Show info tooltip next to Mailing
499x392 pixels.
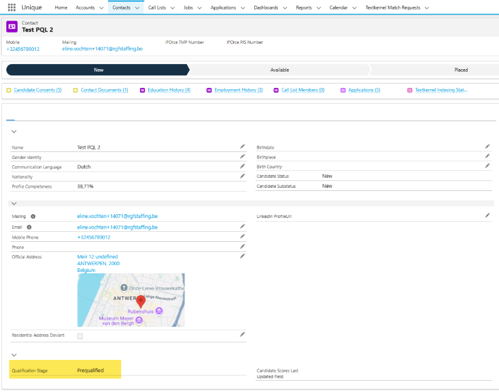[33, 216]
